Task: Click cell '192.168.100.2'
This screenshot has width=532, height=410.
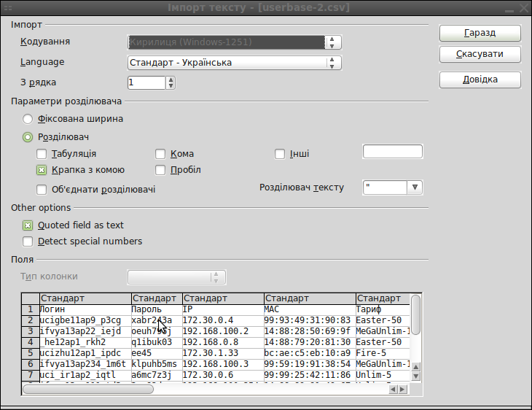Action: point(223,331)
